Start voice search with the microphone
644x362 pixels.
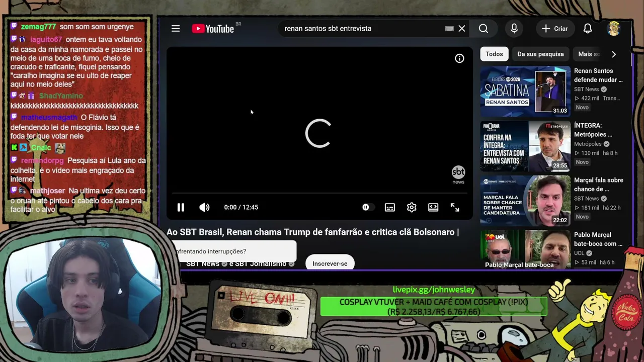coord(514,29)
